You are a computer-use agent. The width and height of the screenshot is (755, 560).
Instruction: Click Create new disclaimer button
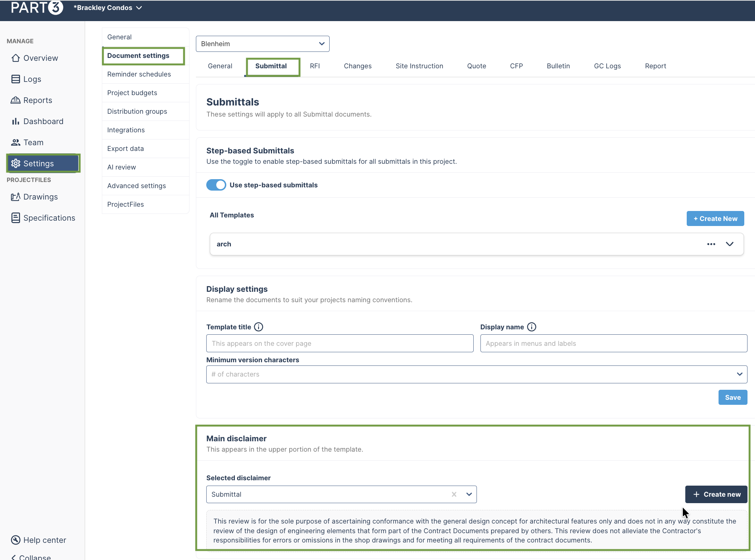716,494
